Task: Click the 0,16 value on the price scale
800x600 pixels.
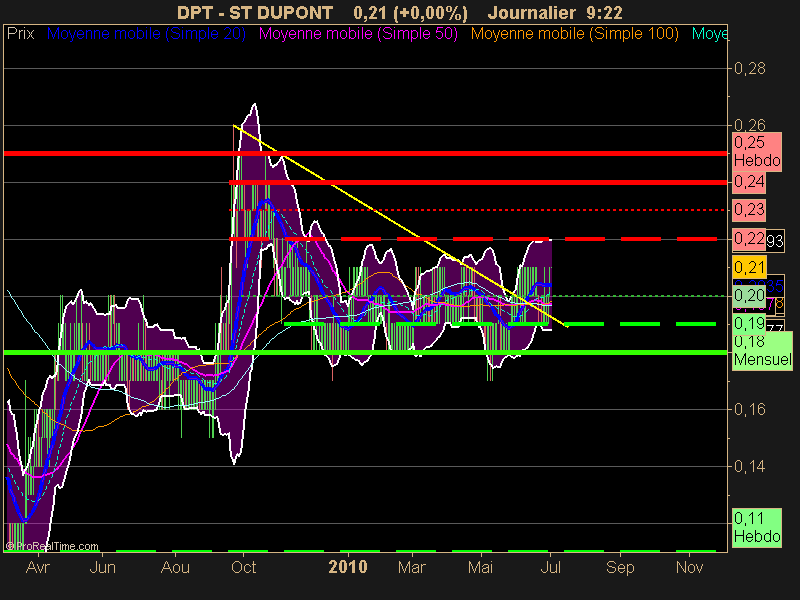Action: pos(749,409)
